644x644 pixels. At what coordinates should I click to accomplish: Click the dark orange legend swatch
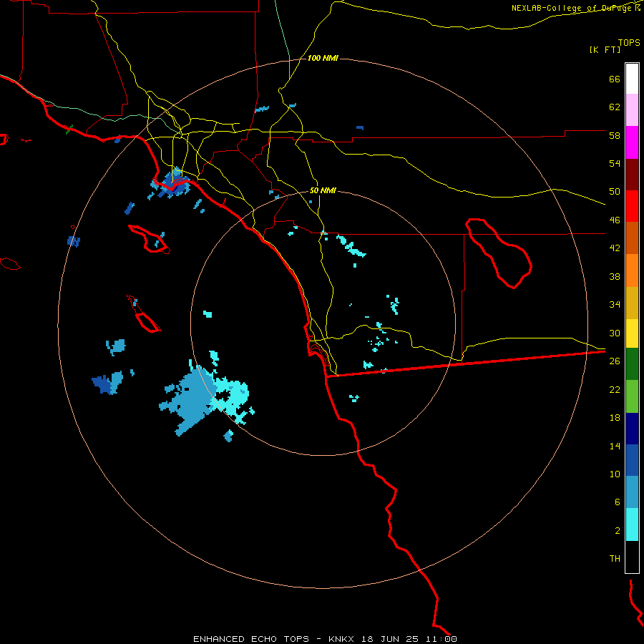[632, 238]
